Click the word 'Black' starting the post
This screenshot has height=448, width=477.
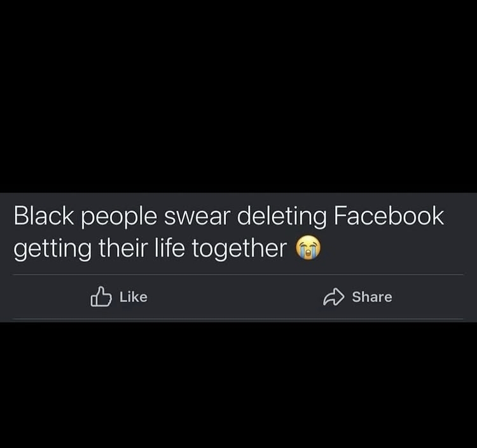pos(44,216)
